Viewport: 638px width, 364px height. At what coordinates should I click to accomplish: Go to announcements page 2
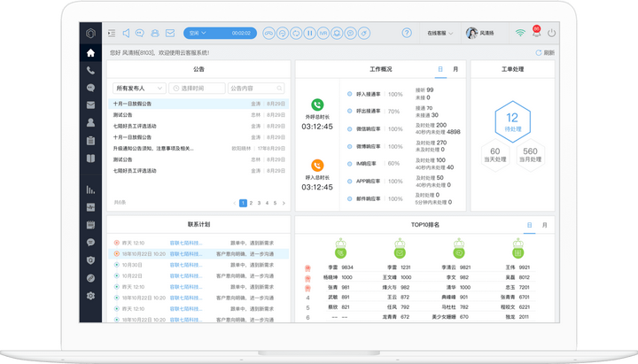[251, 203]
